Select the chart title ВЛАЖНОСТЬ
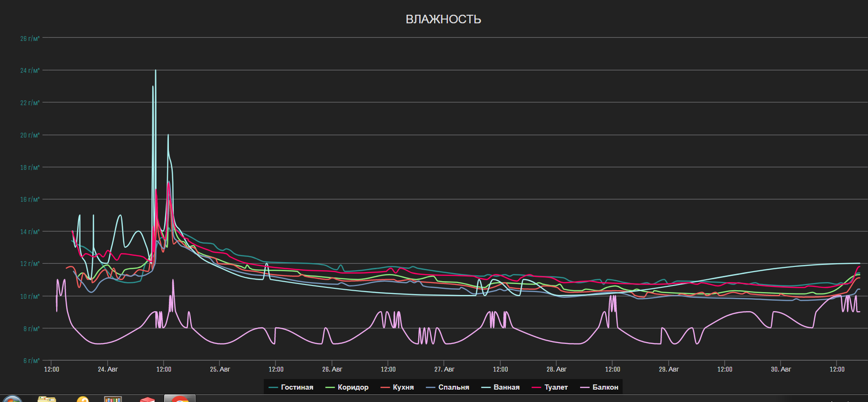The height and width of the screenshot is (402, 868). tap(443, 19)
